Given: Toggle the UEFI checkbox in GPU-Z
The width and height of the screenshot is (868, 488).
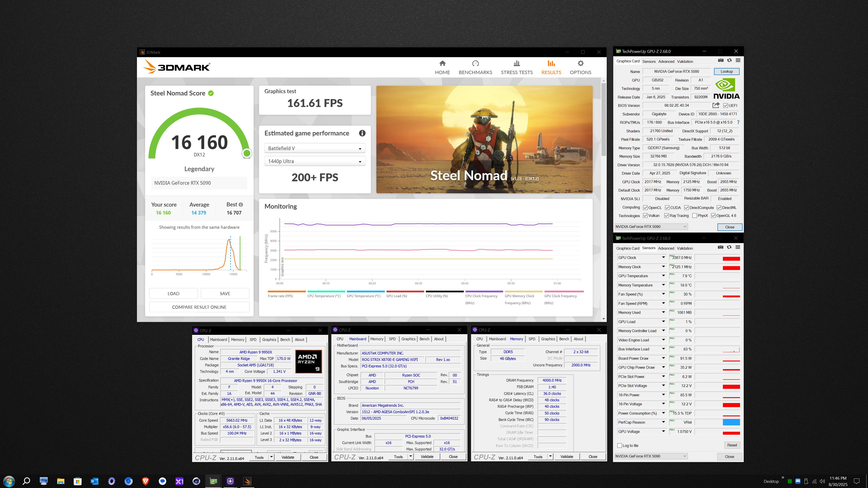Looking at the screenshot, I should tap(725, 106).
